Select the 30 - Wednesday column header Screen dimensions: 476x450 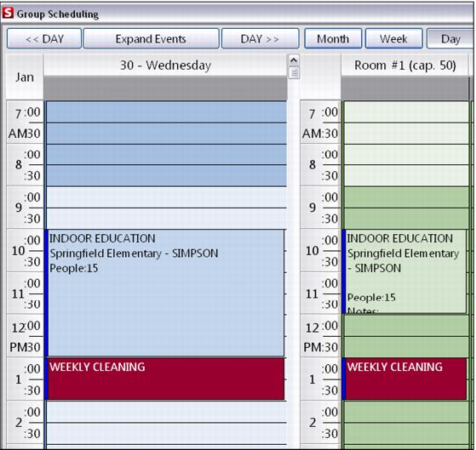(165, 66)
